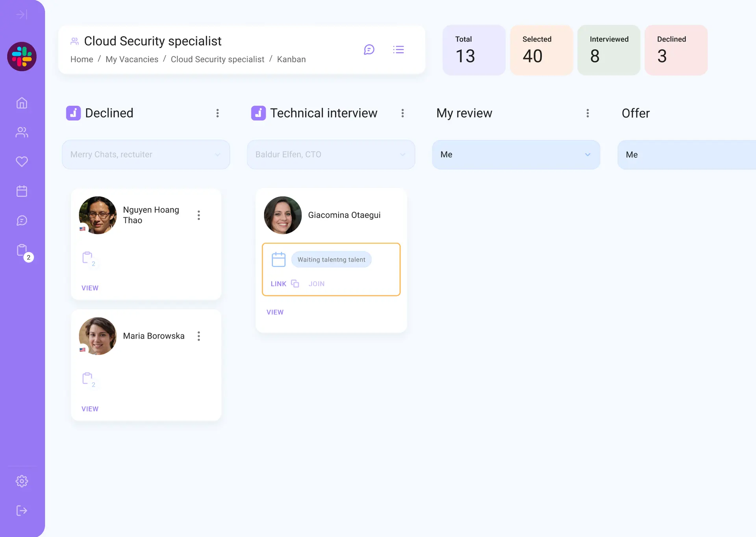756x537 pixels.
Task: Click the logout icon in sidebar
Action: coord(22,511)
